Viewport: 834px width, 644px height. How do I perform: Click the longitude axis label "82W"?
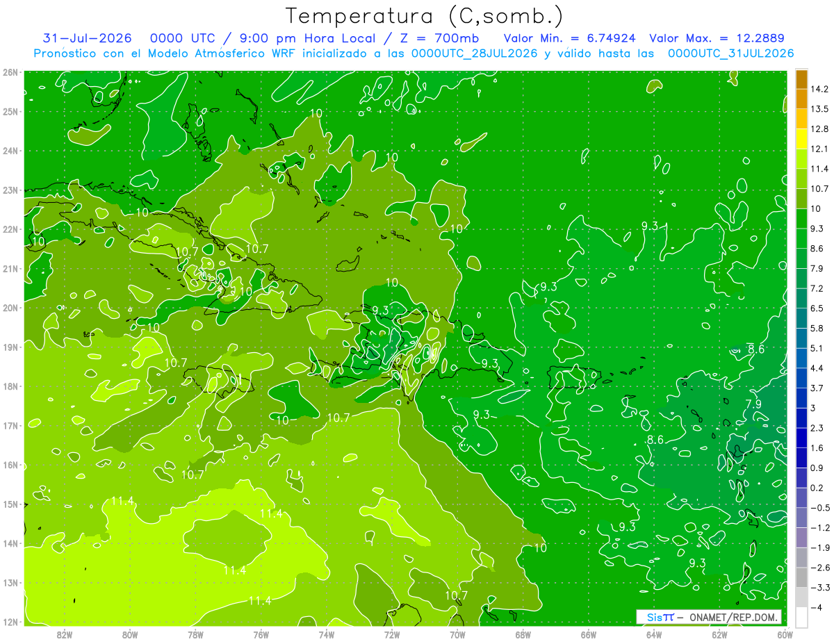[x=65, y=634]
